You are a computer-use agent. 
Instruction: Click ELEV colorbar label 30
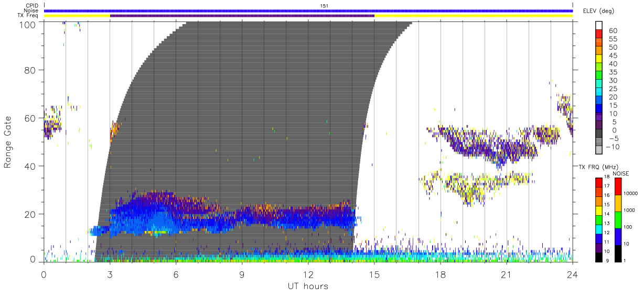pyautogui.click(x=613, y=81)
